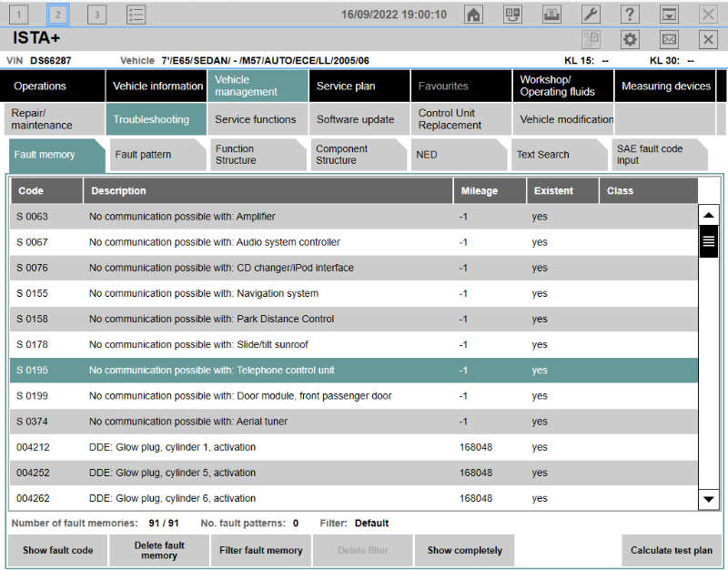
Task: Sort by Existent column header
Action: (562, 191)
